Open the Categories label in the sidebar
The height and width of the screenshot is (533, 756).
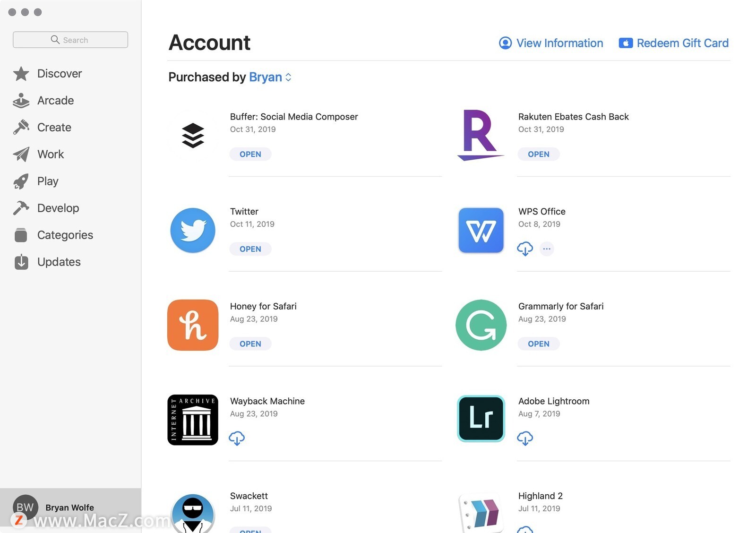65,235
